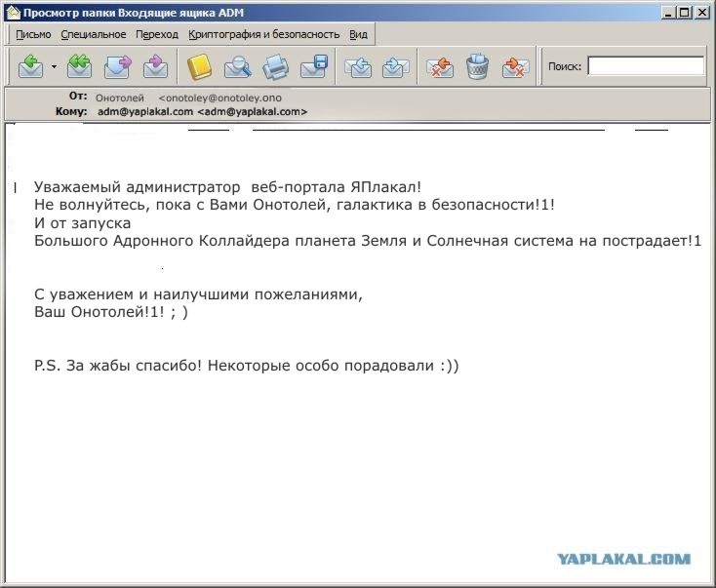Click the line 'С уважением и наилучшими пожеланиями,'

click(x=198, y=294)
